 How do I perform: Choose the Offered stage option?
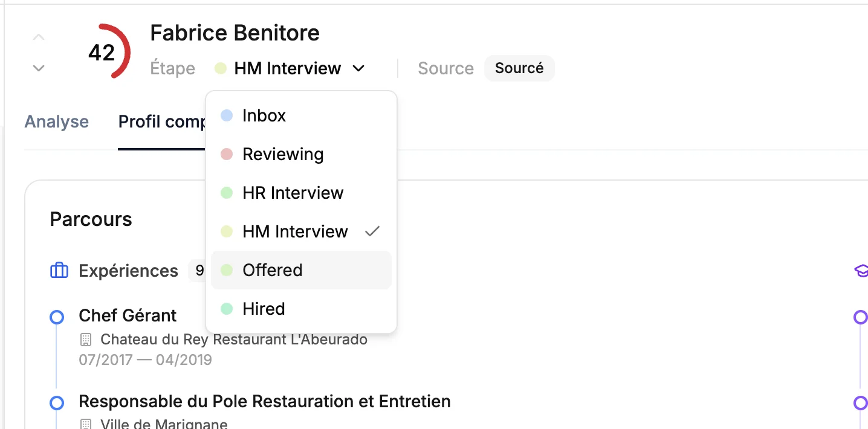click(x=272, y=270)
